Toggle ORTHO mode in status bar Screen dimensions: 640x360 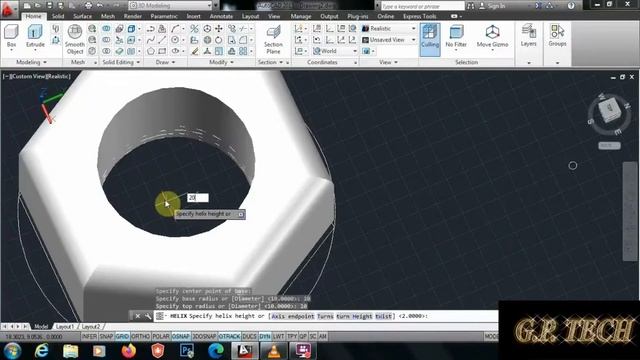[141, 336]
